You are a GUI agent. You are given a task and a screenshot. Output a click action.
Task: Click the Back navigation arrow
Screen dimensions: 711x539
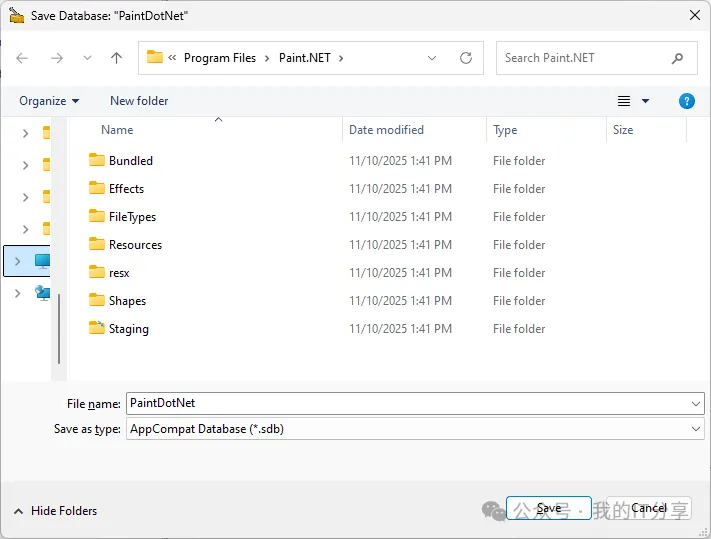(x=23, y=58)
